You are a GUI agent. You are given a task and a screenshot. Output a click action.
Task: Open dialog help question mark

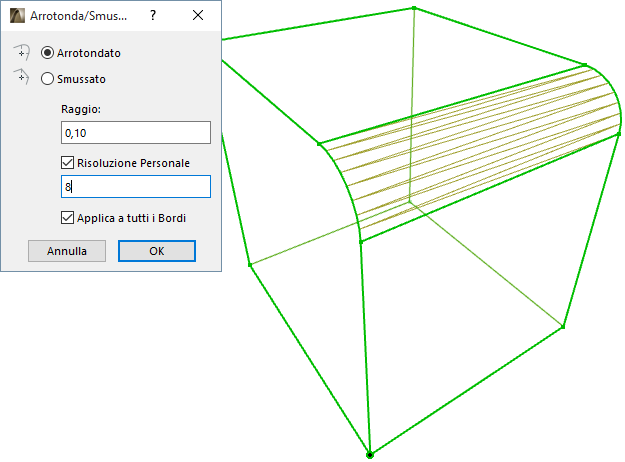153,15
